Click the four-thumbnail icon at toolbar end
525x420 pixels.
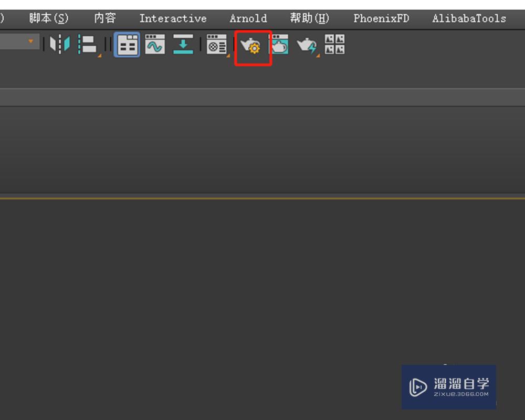pos(334,44)
